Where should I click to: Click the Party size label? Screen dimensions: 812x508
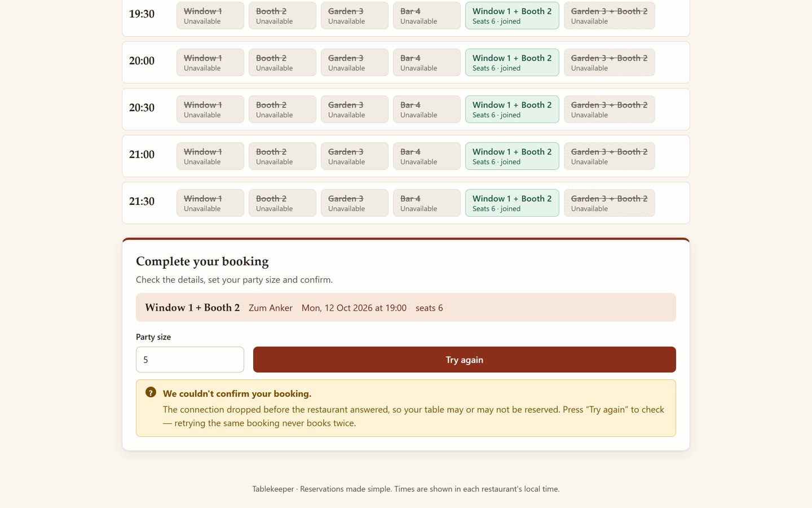click(153, 337)
